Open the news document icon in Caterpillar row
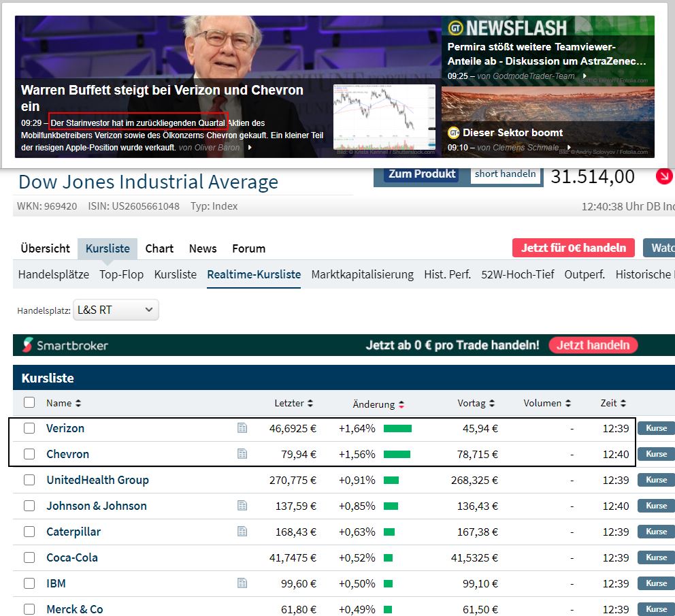 point(242,531)
